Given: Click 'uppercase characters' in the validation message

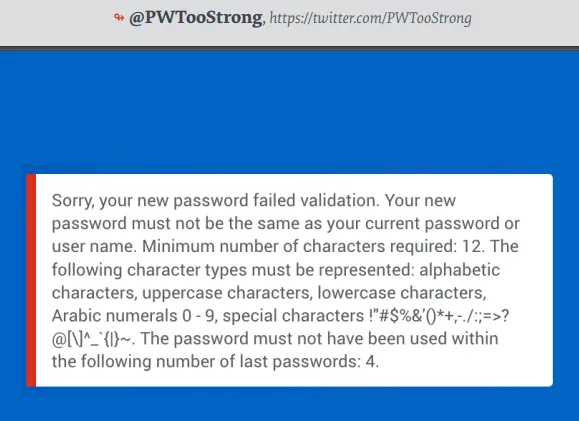Looking at the screenshot, I should coord(226,293).
